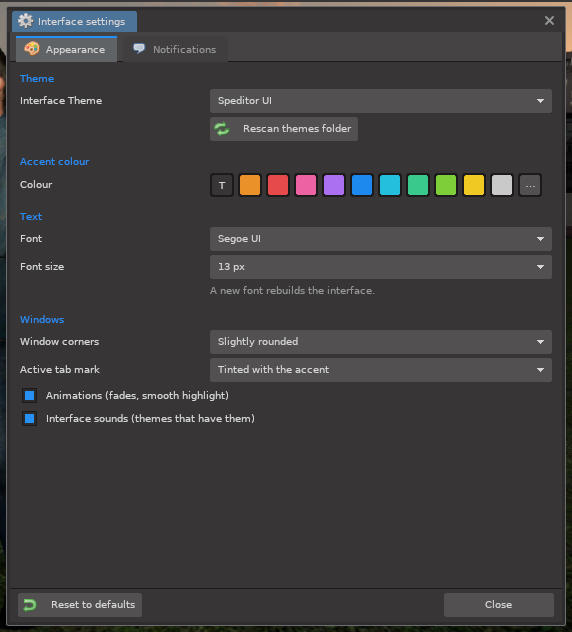
Task: Pick the orange accent colour
Action: 250,185
